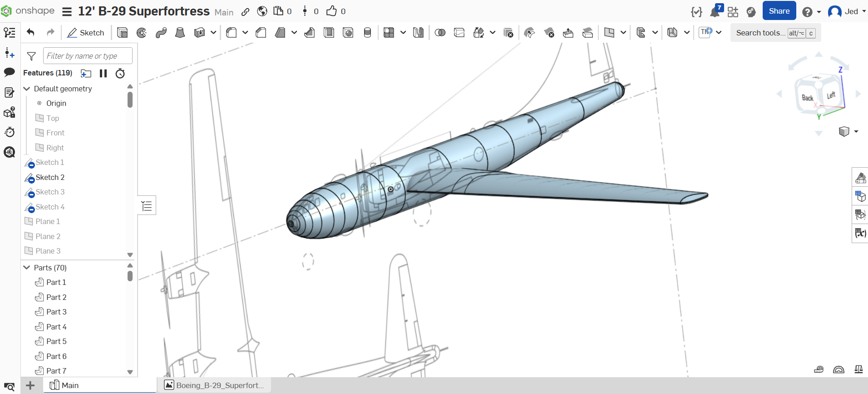This screenshot has height=394, width=868.
Task: Open the main hamburger document menu
Action: pos(67,12)
